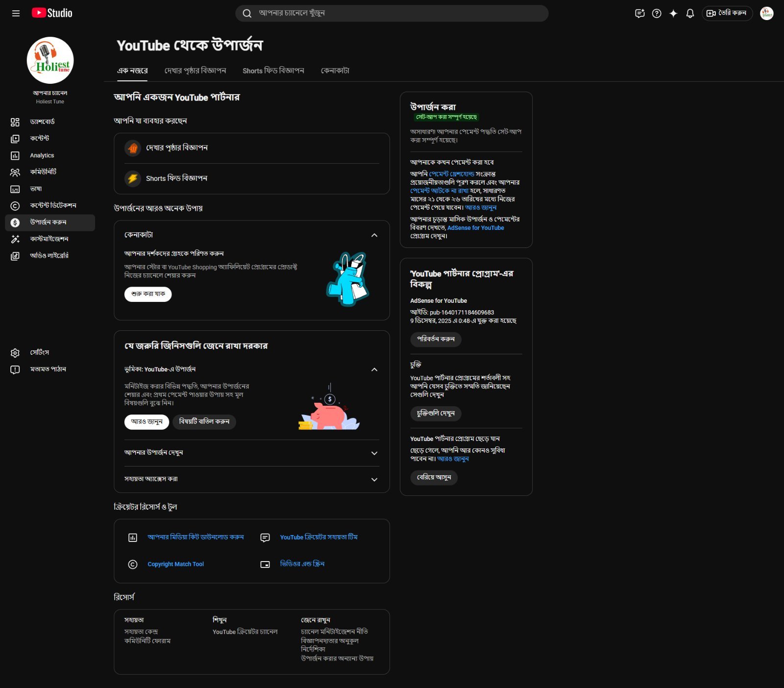The height and width of the screenshot is (688, 784).
Task: Click পরিবর্তন করুন change AdSense button
Action: [x=436, y=339]
